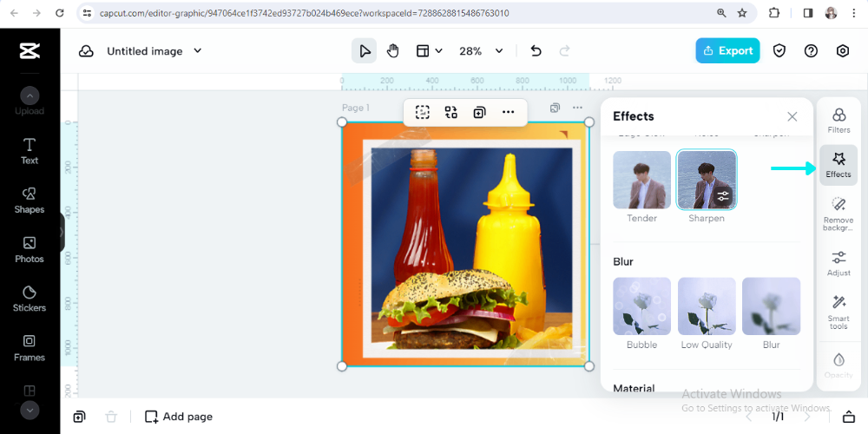
Task: Open the Upload panel
Action: (30, 111)
